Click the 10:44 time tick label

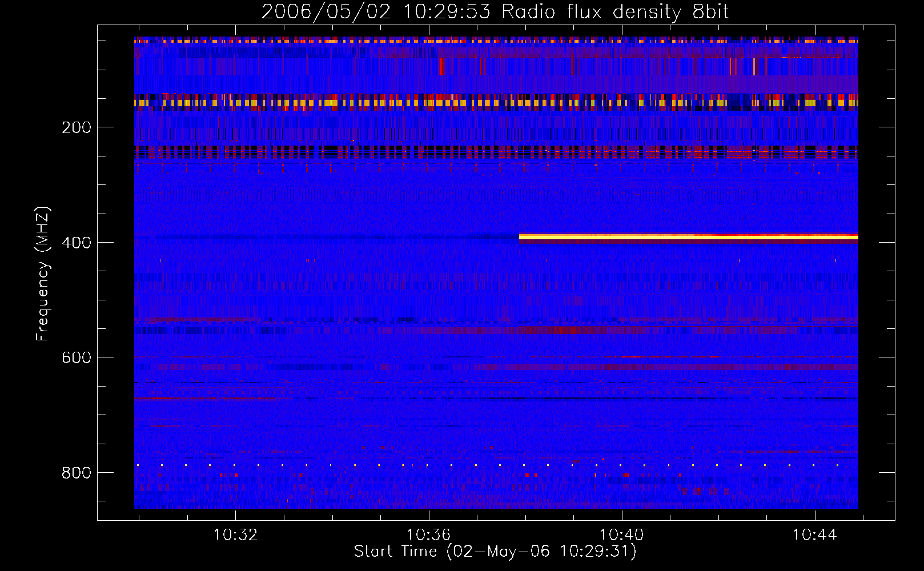[814, 535]
